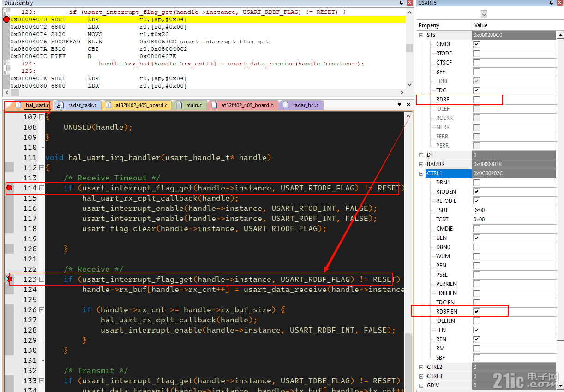The image size is (564, 392).
Task: Expand the GDIV register node
Action: [x=421, y=386]
